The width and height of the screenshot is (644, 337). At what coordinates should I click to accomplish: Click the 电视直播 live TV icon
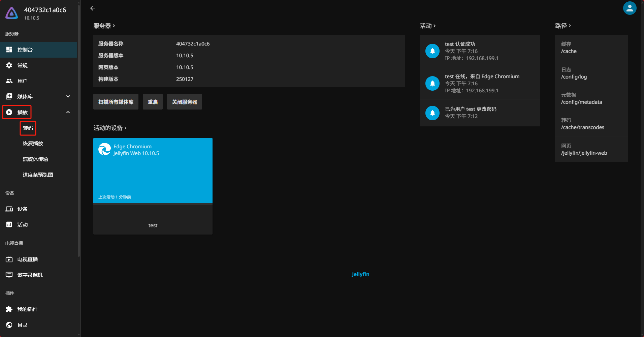point(9,259)
